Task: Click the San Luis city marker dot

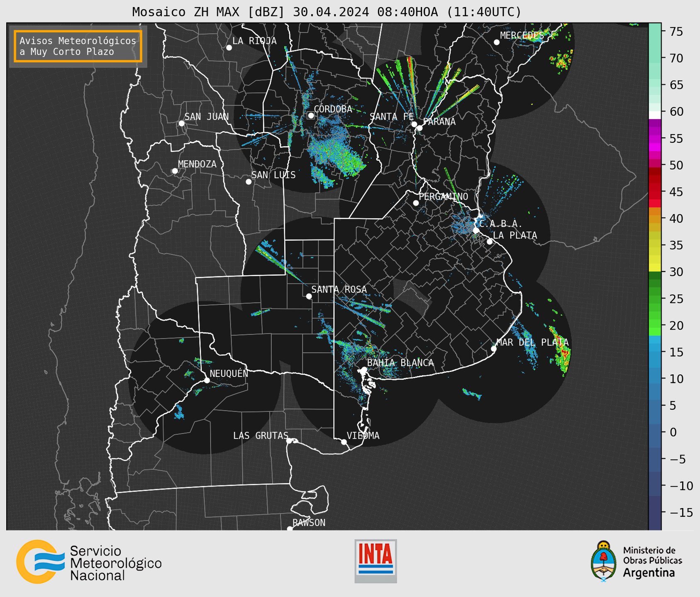Action: 249,182
